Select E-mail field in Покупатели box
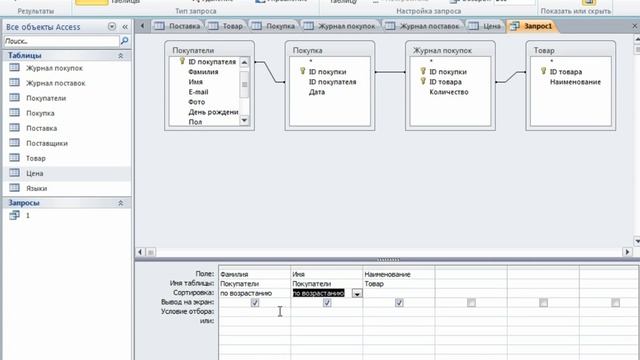The image size is (640, 360). (198, 92)
